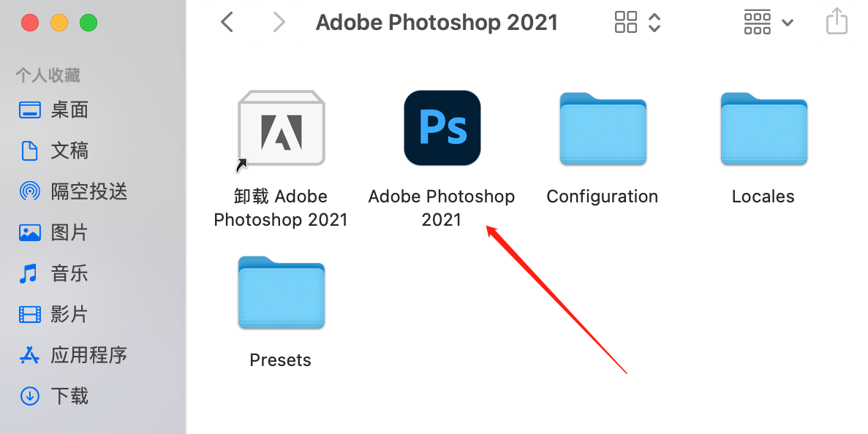Go back with the left chevron
The image size is (868, 434).
(227, 23)
